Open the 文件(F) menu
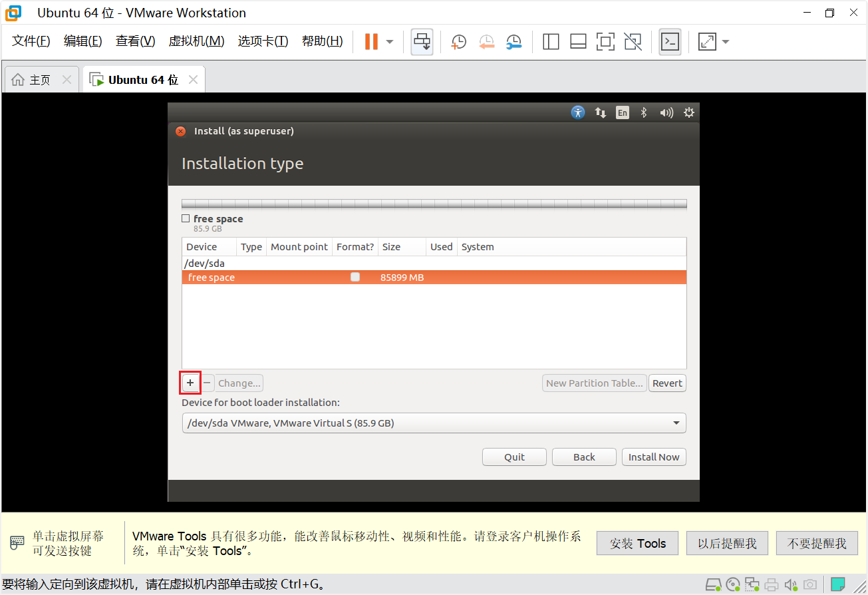 coord(31,41)
